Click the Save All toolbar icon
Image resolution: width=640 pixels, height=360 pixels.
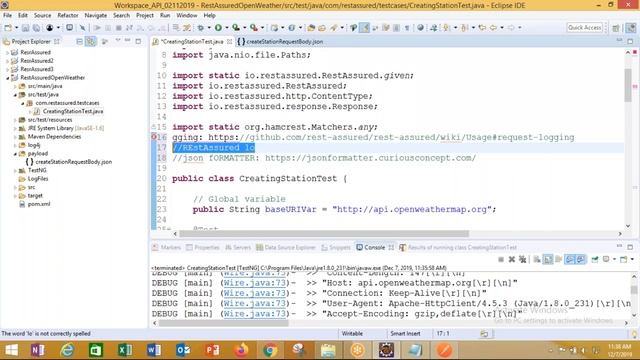pos(36,28)
